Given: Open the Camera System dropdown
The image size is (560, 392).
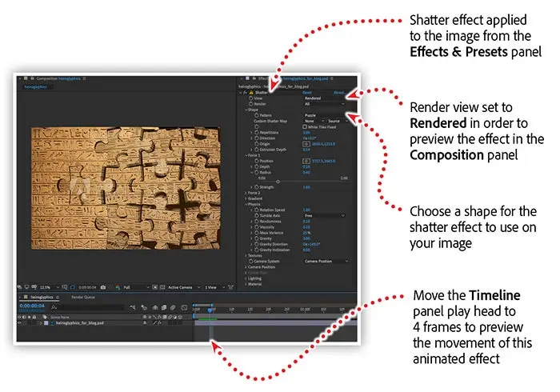Looking at the screenshot, I should point(326,262).
